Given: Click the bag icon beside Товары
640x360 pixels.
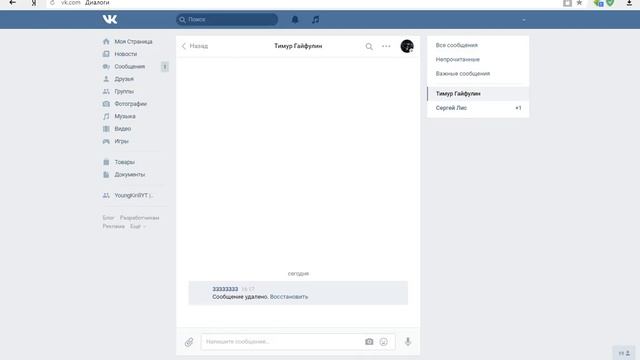Looking at the screenshot, I should [106, 162].
